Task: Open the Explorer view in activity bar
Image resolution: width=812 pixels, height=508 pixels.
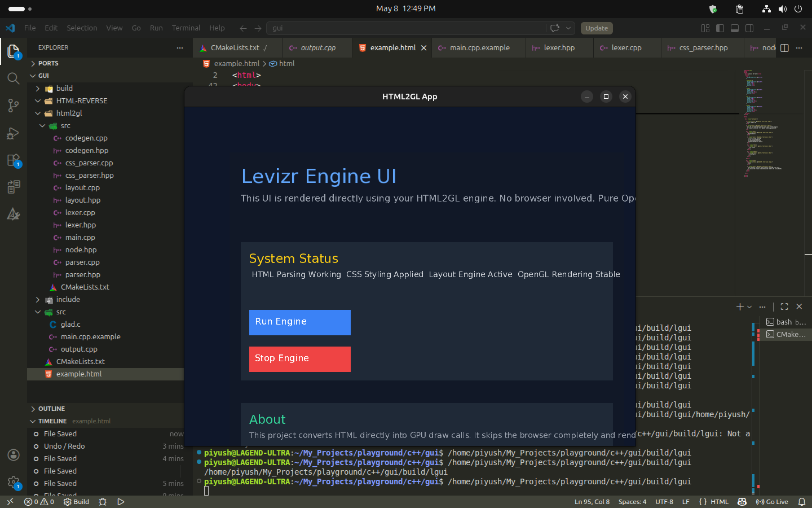Action: point(14,51)
